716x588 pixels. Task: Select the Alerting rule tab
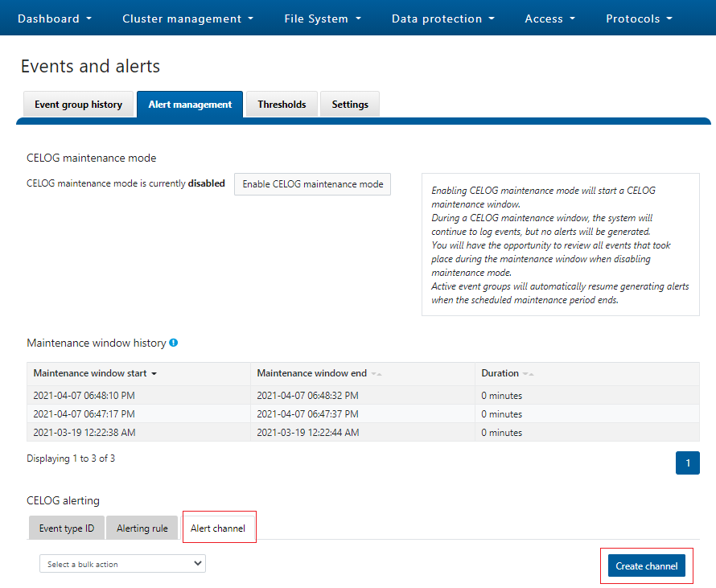click(142, 528)
